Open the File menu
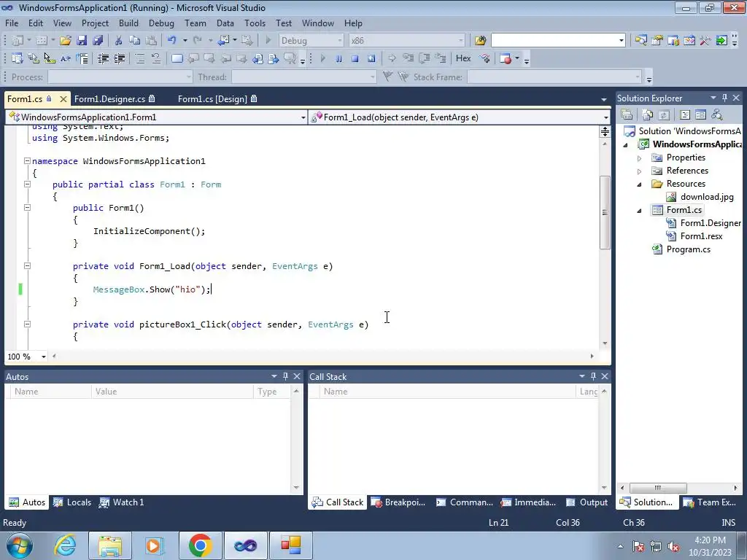Image resolution: width=747 pixels, height=560 pixels. [12, 23]
